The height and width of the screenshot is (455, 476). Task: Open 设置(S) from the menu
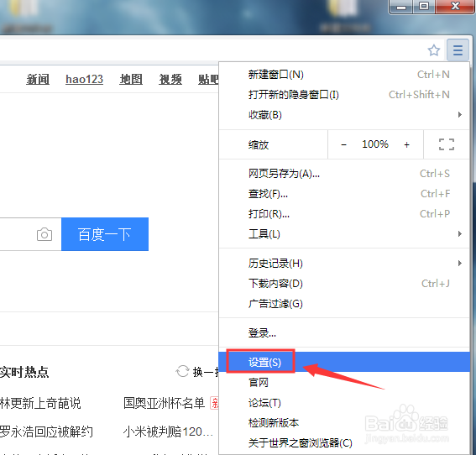click(x=344, y=362)
